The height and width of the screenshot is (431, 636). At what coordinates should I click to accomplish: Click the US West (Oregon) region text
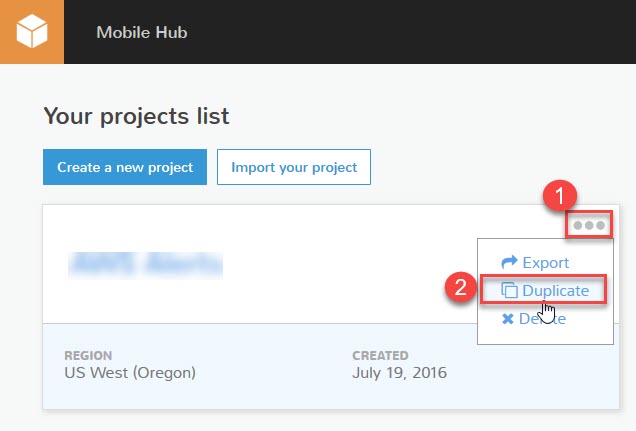[x=130, y=373]
